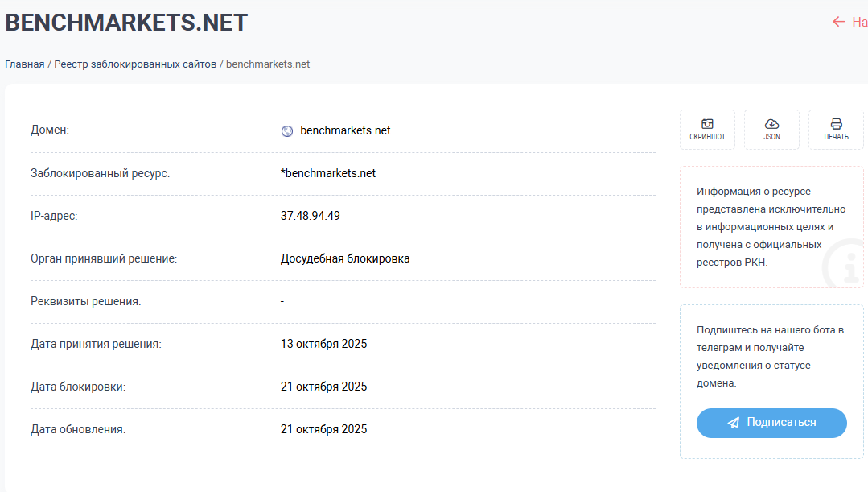Viewport: 868px width, 492px height.
Task: Open Реестр заблокированных сайтов breadcrumb link
Action: pos(135,64)
